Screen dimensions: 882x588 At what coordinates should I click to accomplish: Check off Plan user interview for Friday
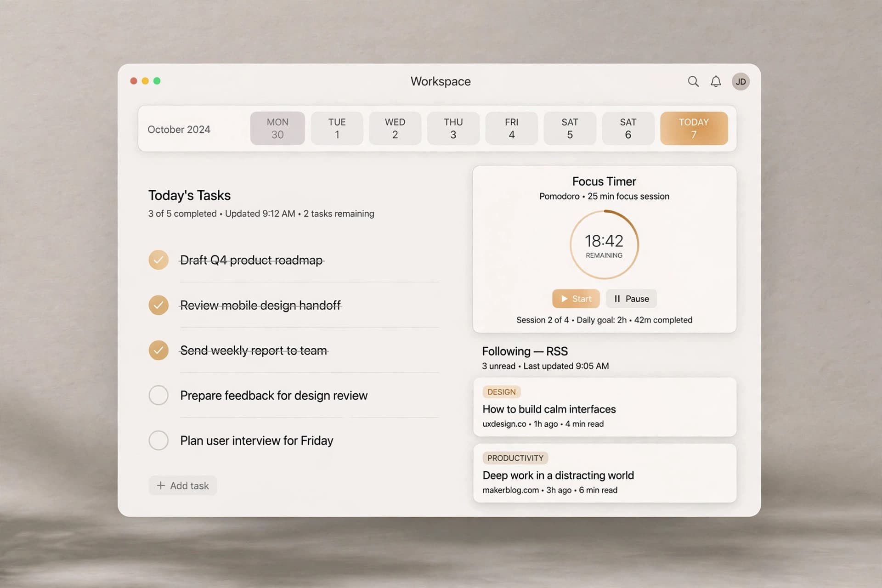[x=158, y=440]
